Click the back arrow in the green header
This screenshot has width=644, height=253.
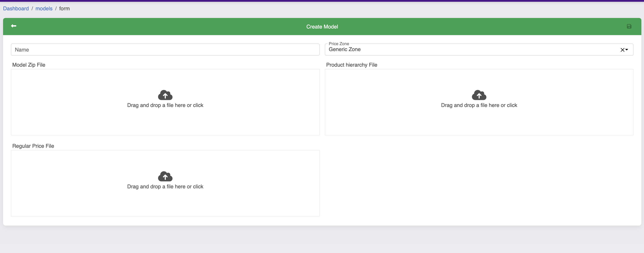pyautogui.click(x=14, y=26)
